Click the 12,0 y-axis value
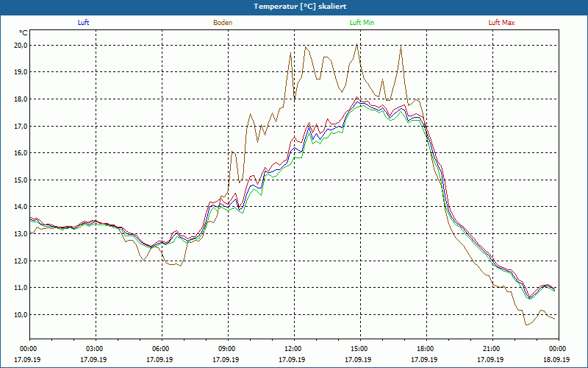Viewport: 588px width, 368px height. (x=21, y=261)
